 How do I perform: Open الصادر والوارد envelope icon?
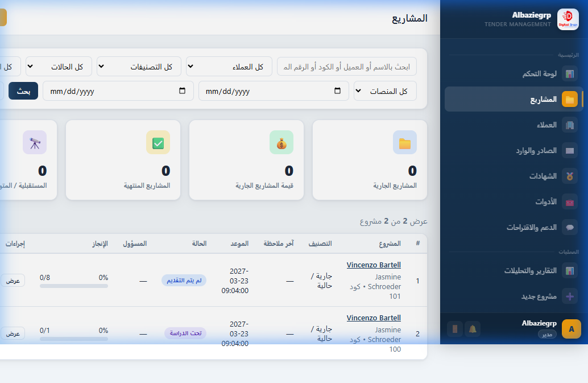(x=570, y=150)
